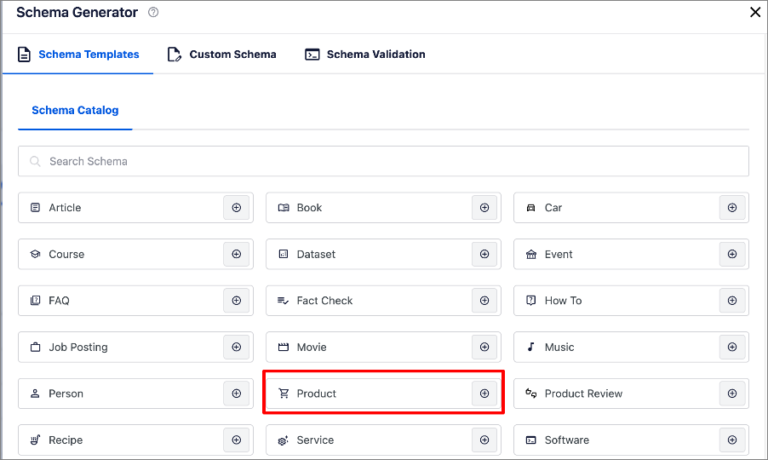Add the Fact Check schema with its plus icon
The image size is (768, 460).
pyautogui.click(x=484, y=300)
